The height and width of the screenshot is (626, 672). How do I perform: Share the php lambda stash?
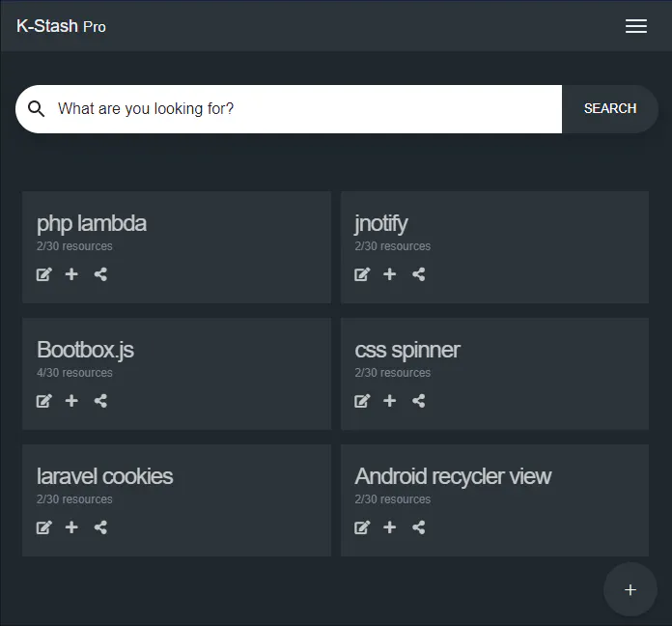click(100, 274)
